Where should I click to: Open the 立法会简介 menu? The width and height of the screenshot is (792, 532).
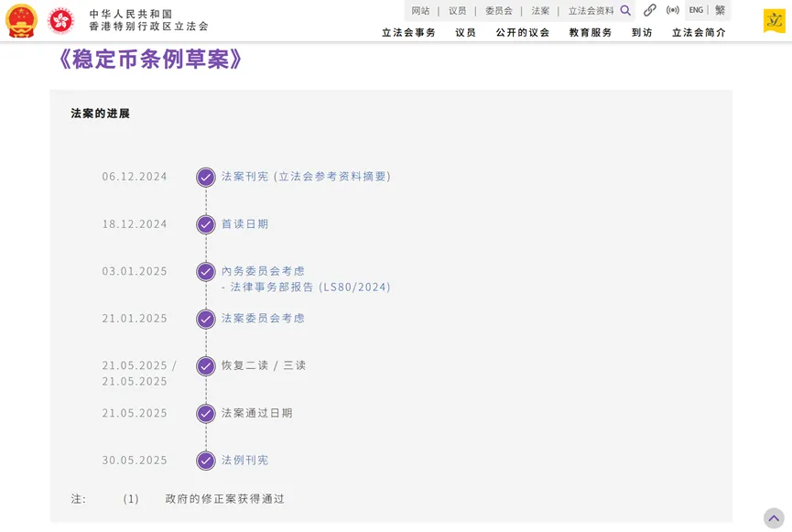699,32
